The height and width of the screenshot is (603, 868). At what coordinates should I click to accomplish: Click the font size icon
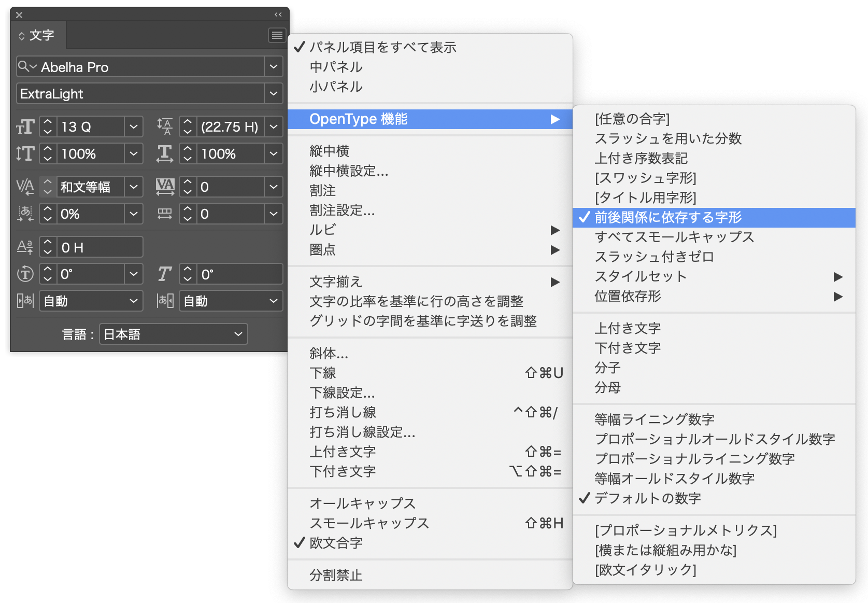(25, 127)
